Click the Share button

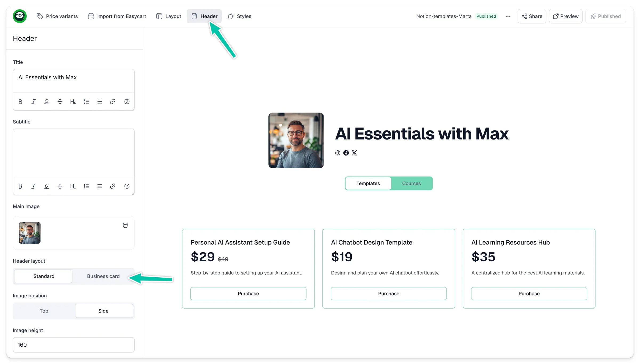pos(532,16)
